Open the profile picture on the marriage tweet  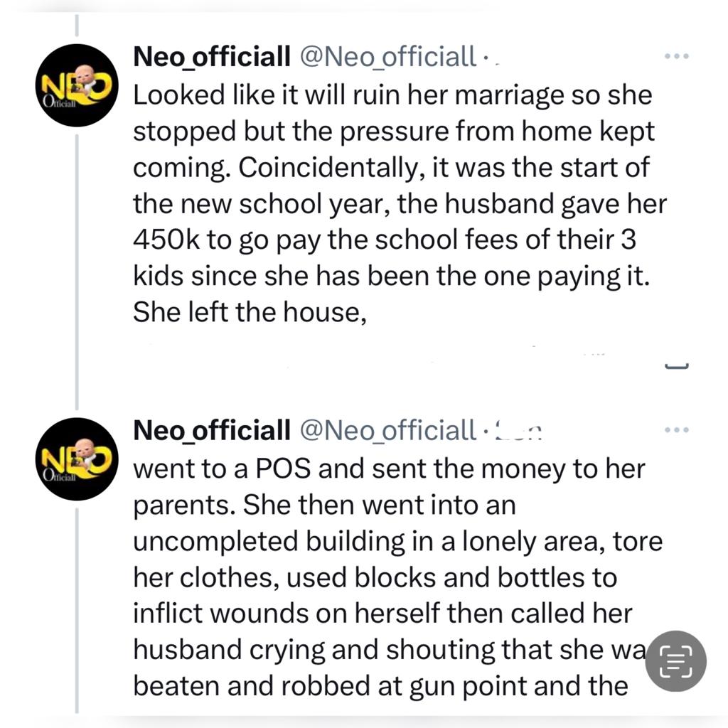pyautogui.click(x=77, y=85)
